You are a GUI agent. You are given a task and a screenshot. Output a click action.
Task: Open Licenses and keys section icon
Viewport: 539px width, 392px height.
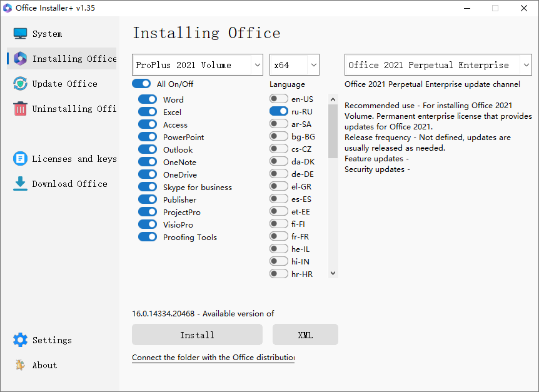21,158
